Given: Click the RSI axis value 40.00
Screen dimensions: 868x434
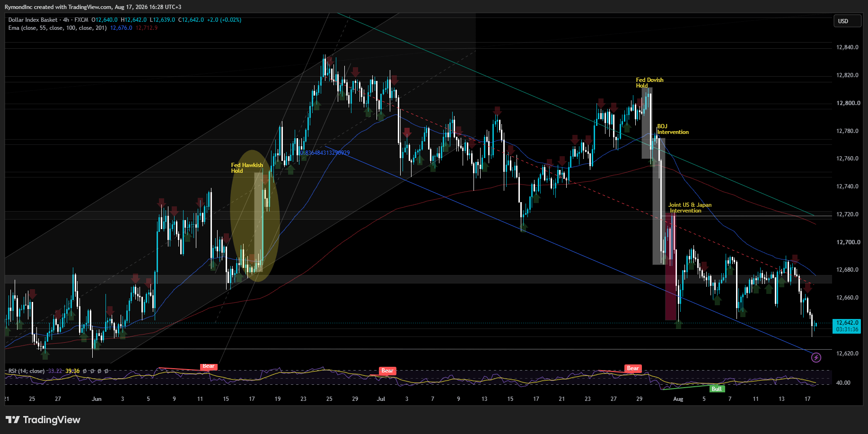Looking at the screenshot, I should (x=843, y=383).
